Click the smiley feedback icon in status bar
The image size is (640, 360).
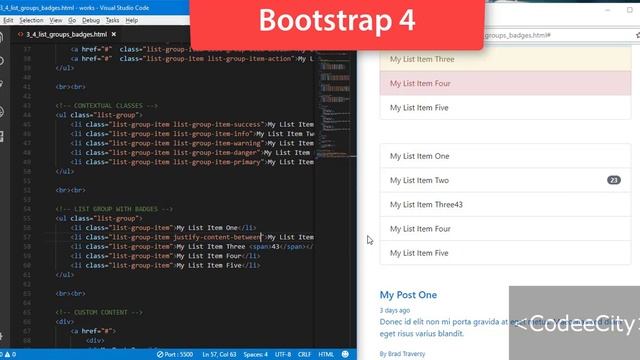345,354
